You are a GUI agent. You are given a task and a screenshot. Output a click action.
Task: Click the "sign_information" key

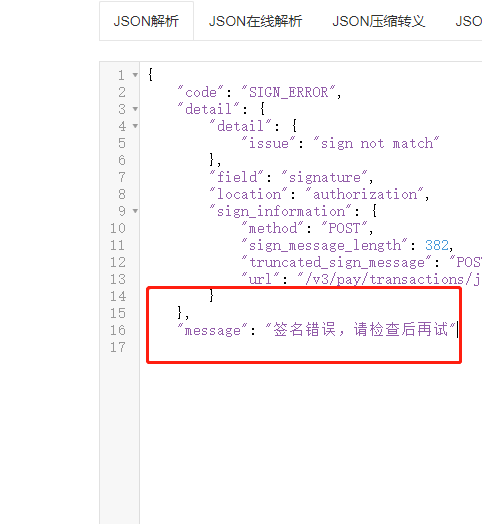pos(280,211)
